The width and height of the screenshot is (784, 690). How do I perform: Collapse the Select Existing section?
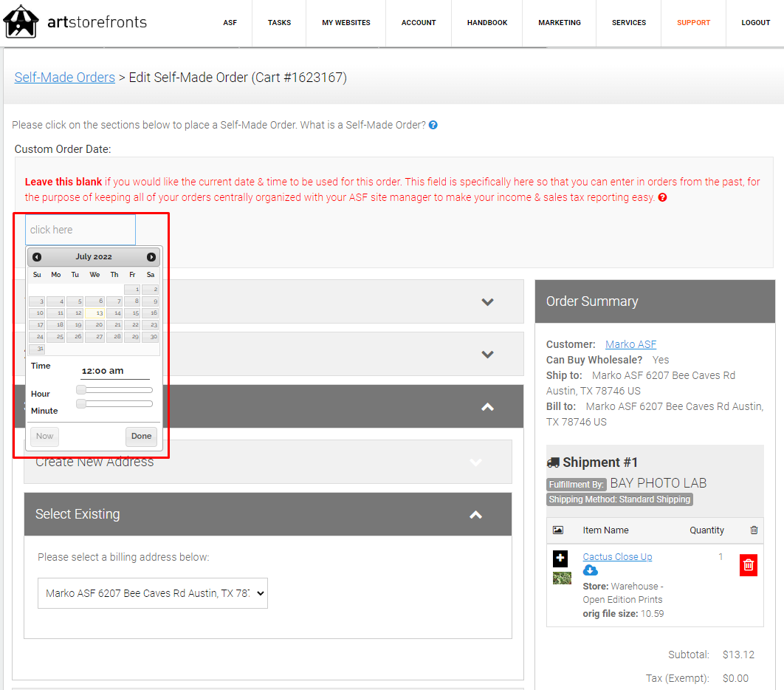coord(476,514)
